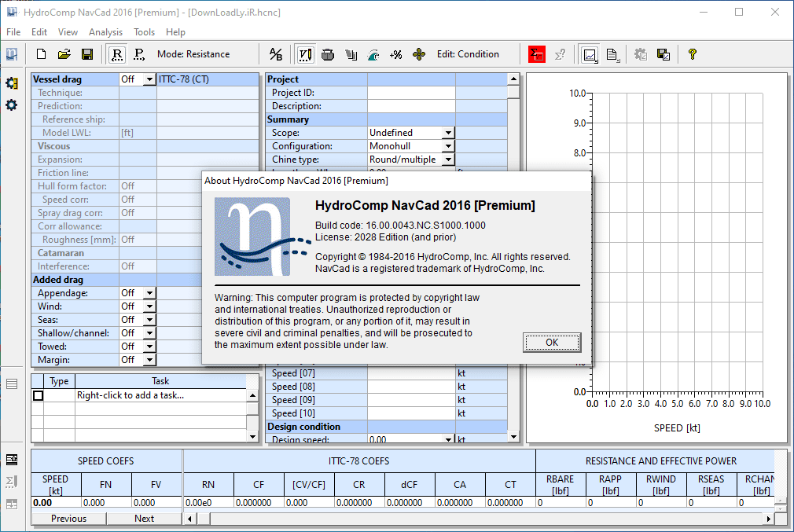The height and width of the screenshot is (532, 794).
Task: Open the Edit menu
Action: (39, 32)
